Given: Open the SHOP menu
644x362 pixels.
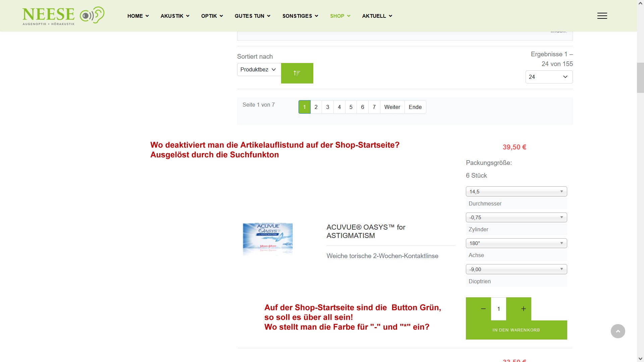Looking at the screenshot, I should point(340,16).
